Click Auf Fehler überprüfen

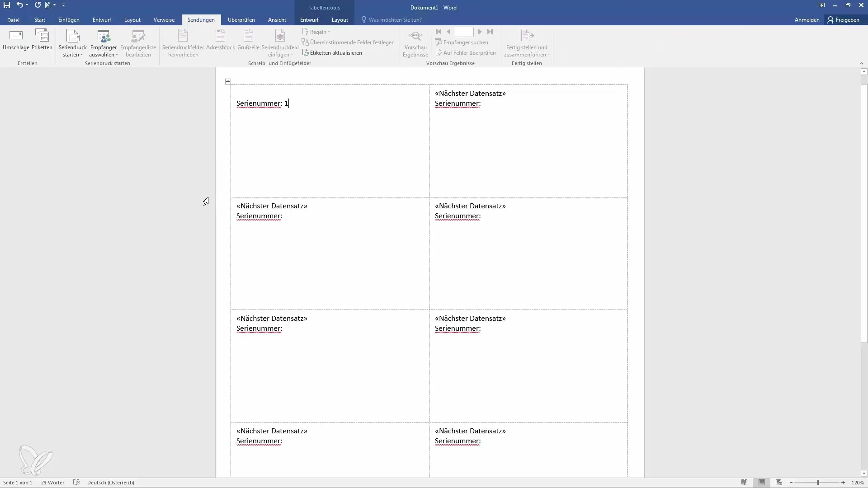click(465, 53)
